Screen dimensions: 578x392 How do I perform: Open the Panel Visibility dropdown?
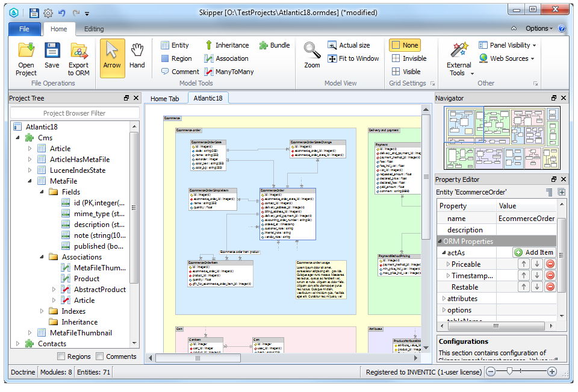507,45
